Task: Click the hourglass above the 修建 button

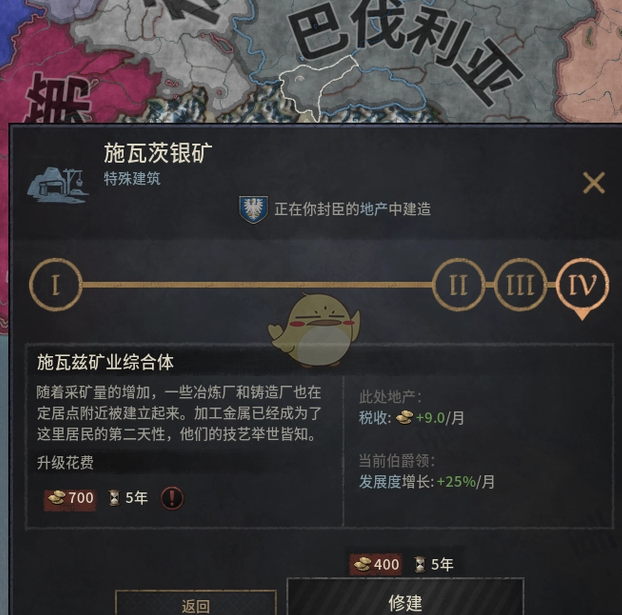Action: (x=420, y=564)
